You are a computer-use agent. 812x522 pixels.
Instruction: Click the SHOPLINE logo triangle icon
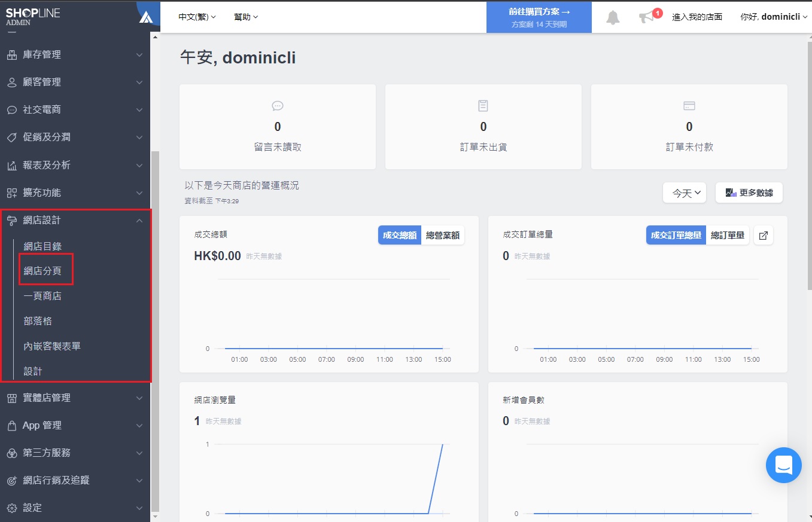point(146,17)
